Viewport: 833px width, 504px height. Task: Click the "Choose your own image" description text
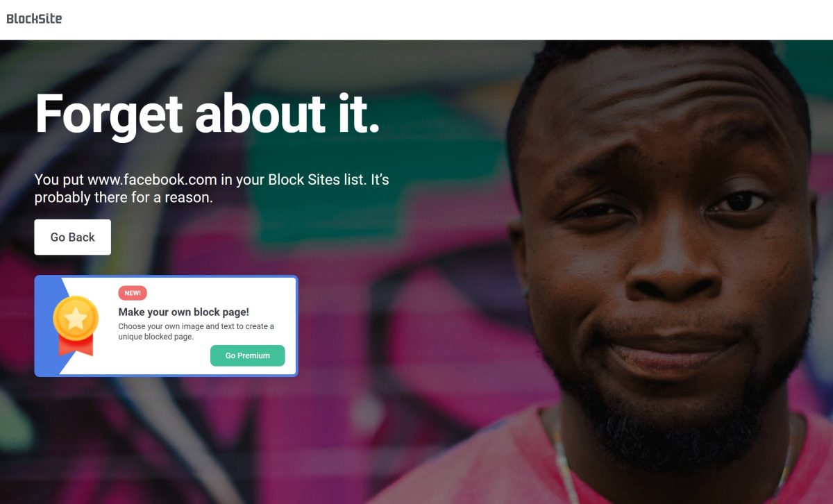click(x=196, y=331)
